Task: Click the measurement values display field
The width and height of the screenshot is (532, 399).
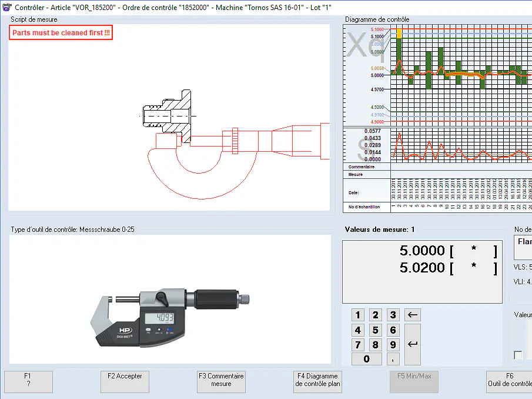Action: (422, 271)
